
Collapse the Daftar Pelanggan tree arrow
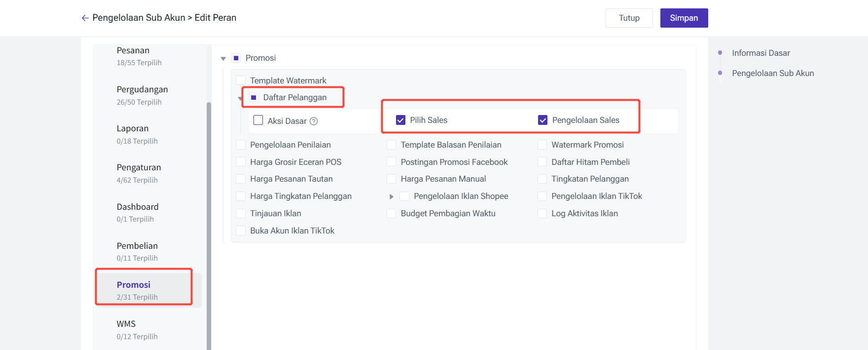(240, 98)
